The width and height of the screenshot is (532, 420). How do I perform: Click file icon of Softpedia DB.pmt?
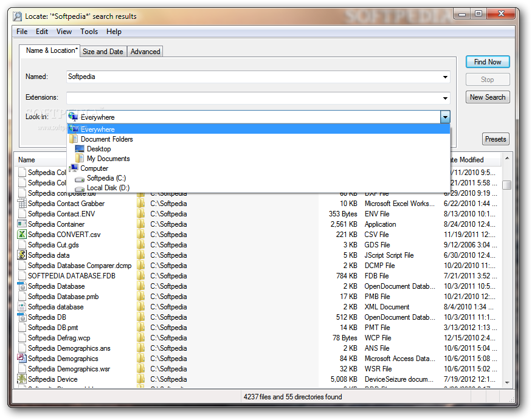pos(22,328)
